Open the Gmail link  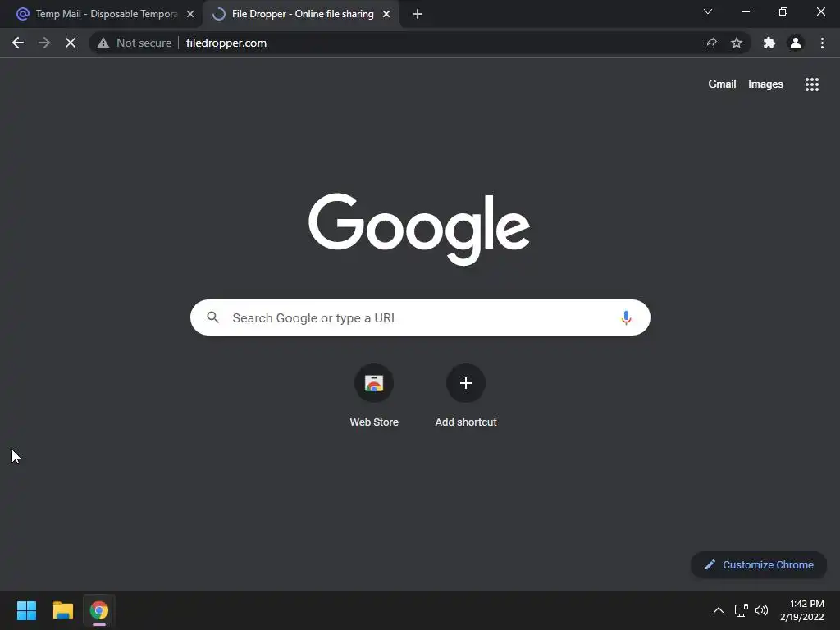722,84
